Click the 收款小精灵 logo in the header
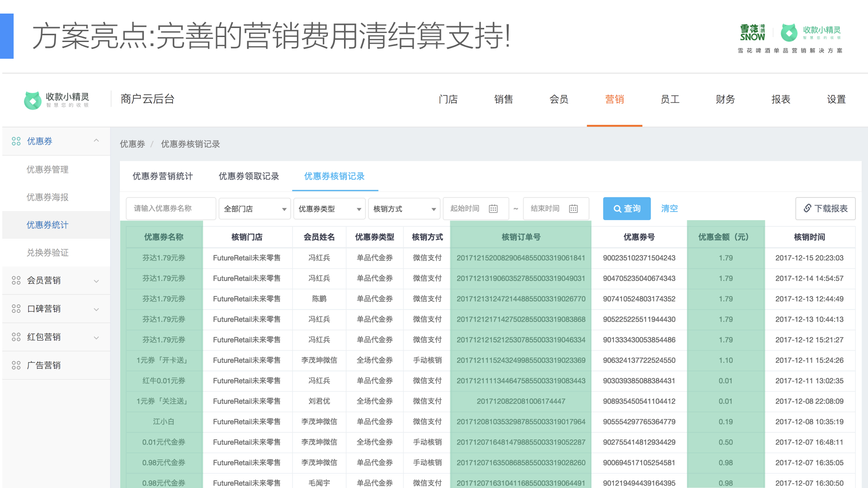The width and height of the screenshot is (868, 488). point(57,100)
